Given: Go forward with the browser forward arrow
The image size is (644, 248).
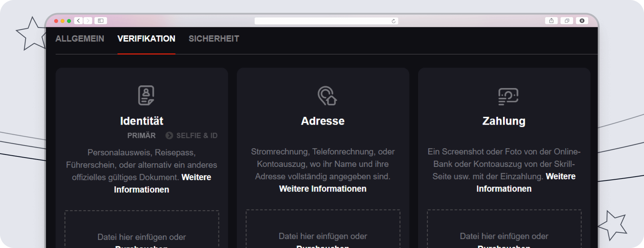Looking at the screenshot, I should click(x=88, y=21).
